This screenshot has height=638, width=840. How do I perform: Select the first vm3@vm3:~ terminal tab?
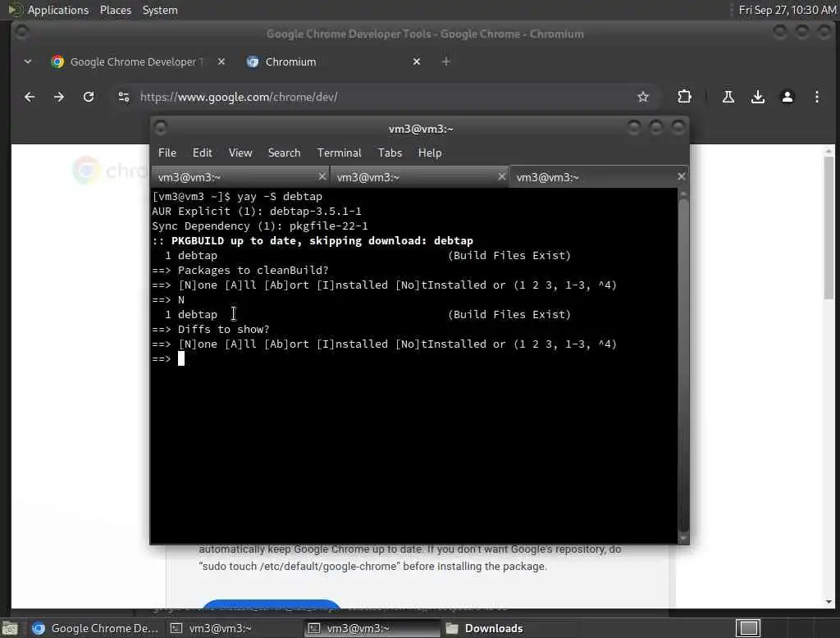(x=240, y=177)
